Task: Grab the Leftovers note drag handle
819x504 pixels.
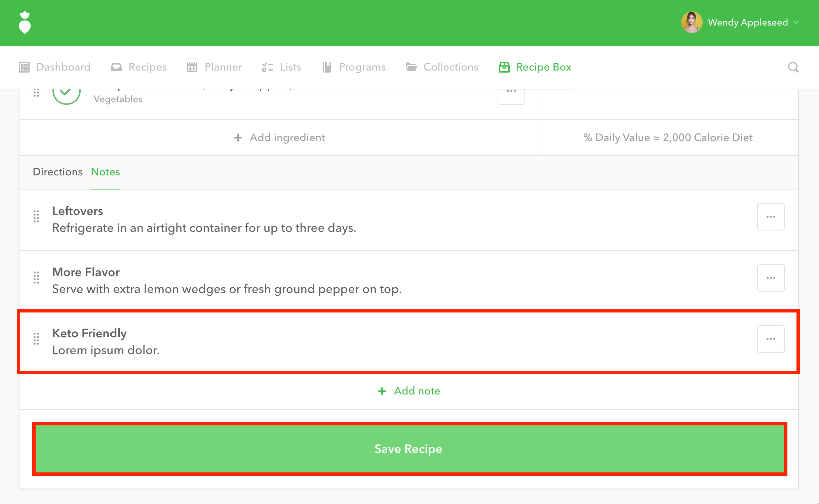Action: pos(36,217)
